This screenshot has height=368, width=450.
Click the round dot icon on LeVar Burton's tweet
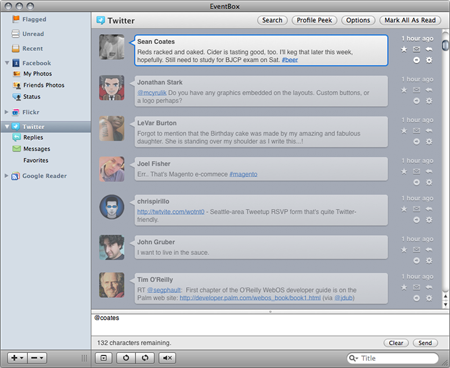point(416,141)
